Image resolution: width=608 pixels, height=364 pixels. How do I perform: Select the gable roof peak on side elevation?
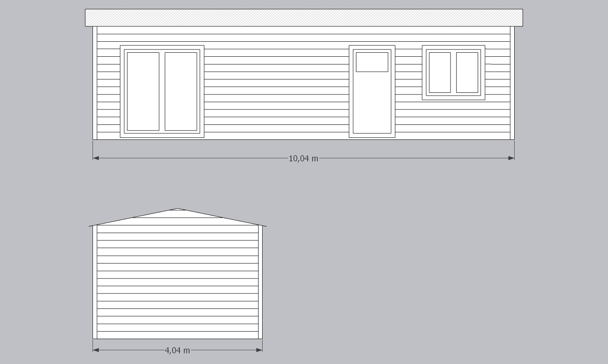(x=178, y=210)
